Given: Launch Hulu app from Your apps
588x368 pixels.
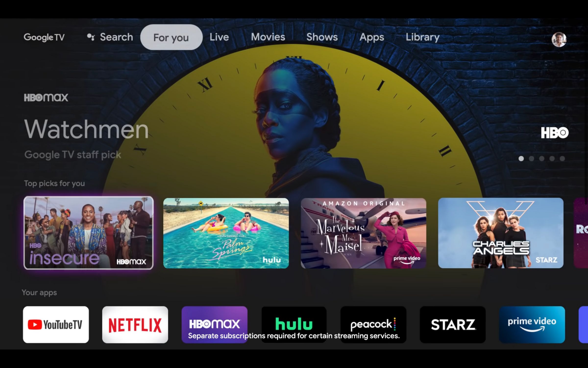Looking at the screenshot, I should 294,324.
